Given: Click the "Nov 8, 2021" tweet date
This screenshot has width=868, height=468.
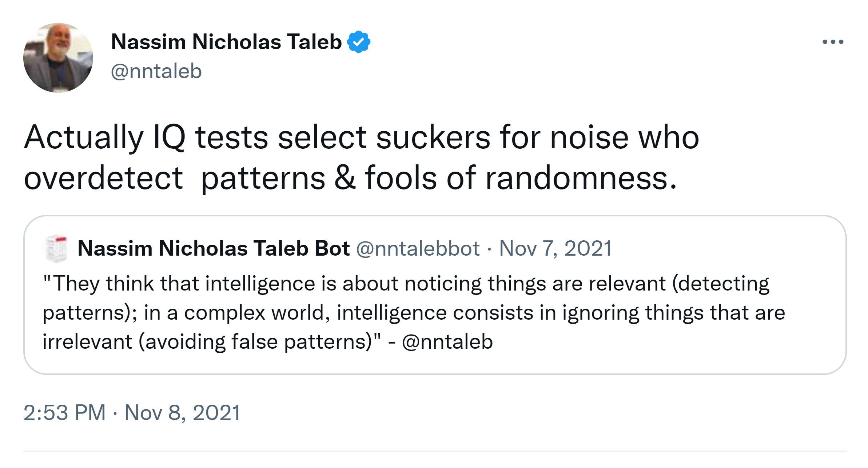Looking at the screenshot, I should [182, 413].
